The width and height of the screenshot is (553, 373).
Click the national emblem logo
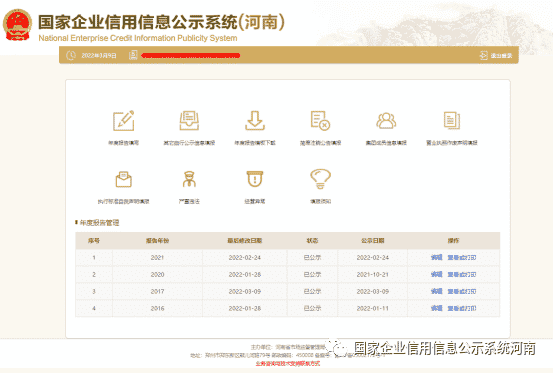tap(17, 25)
